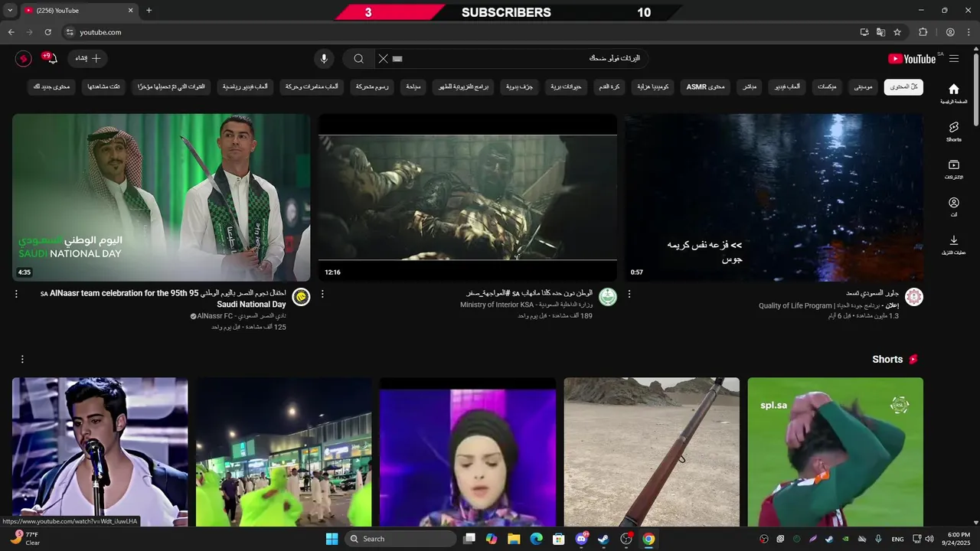Select the 'سياحة' filter chip

(413, 87)
